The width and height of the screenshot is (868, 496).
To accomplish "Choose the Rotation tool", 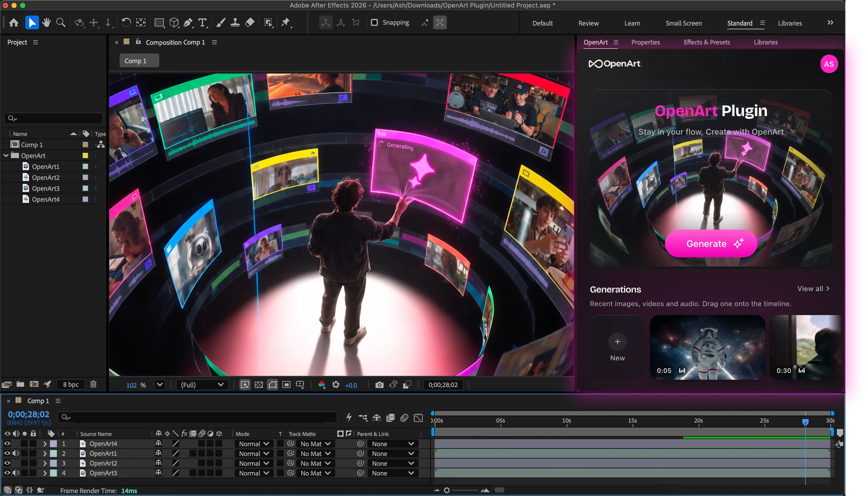I will point(126,23).
